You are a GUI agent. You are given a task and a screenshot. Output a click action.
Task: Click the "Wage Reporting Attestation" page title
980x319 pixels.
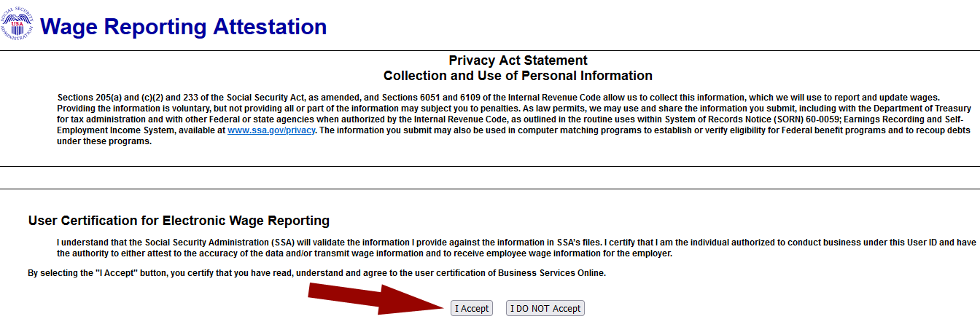click(x=183, y=27)
